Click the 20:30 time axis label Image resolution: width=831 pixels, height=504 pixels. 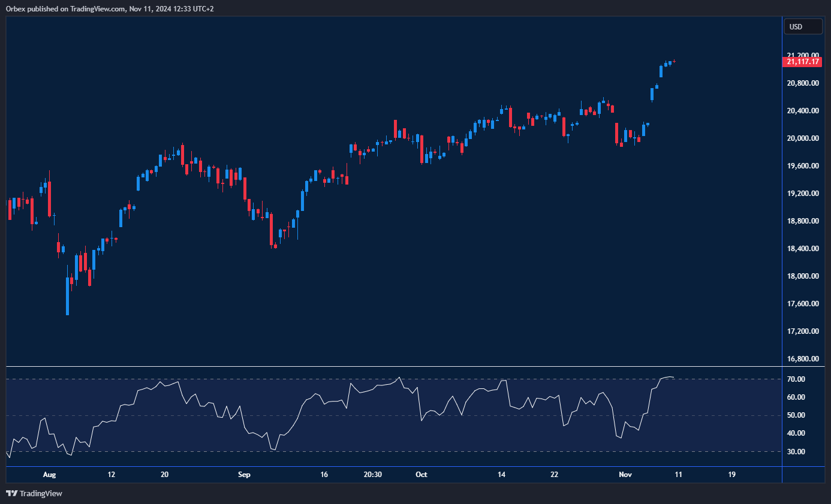click(373, 475)
